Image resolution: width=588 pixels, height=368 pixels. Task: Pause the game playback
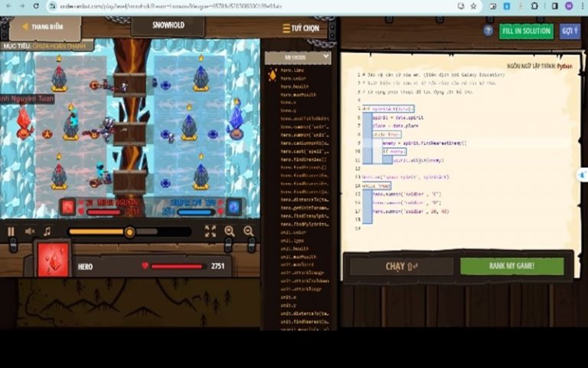[x=11, y=232]
